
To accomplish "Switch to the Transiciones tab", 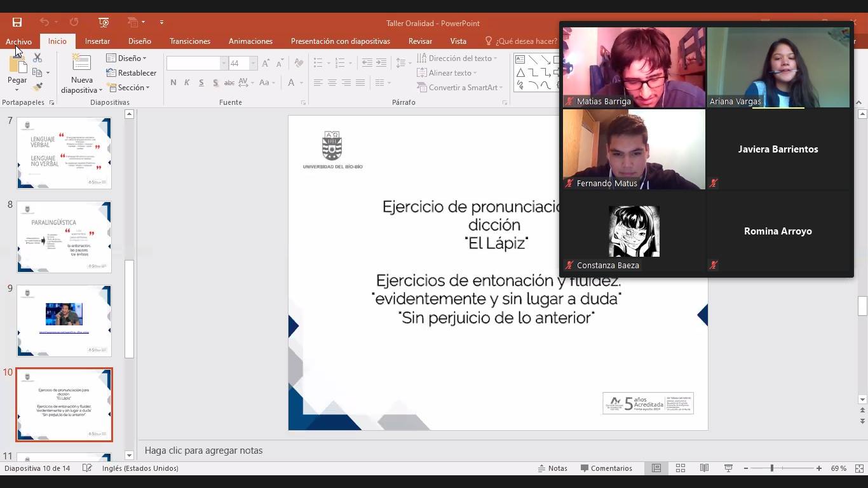I will (189, 41).
